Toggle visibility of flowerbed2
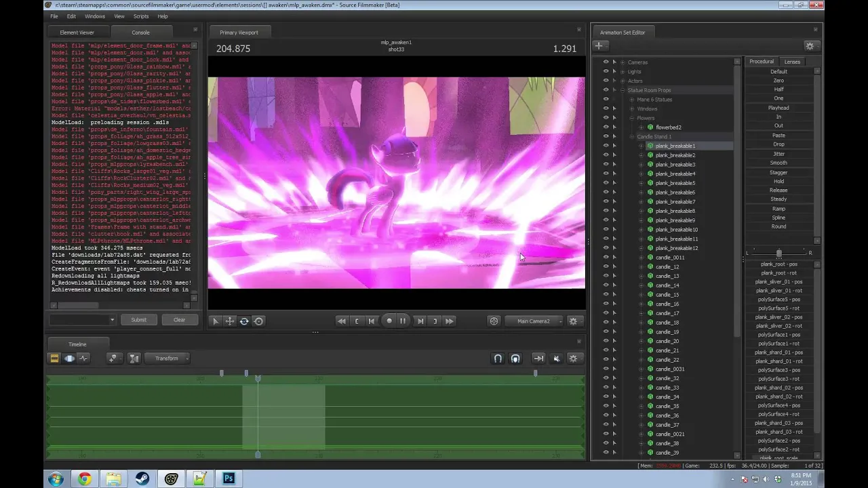Screen dimensions: 868x488 coord(606,127)
